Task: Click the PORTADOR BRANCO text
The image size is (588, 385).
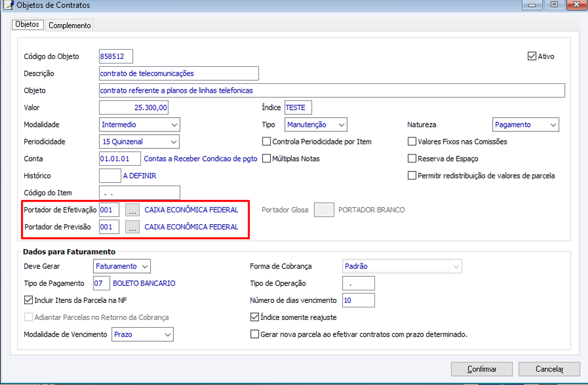Action: coord(371,210)
